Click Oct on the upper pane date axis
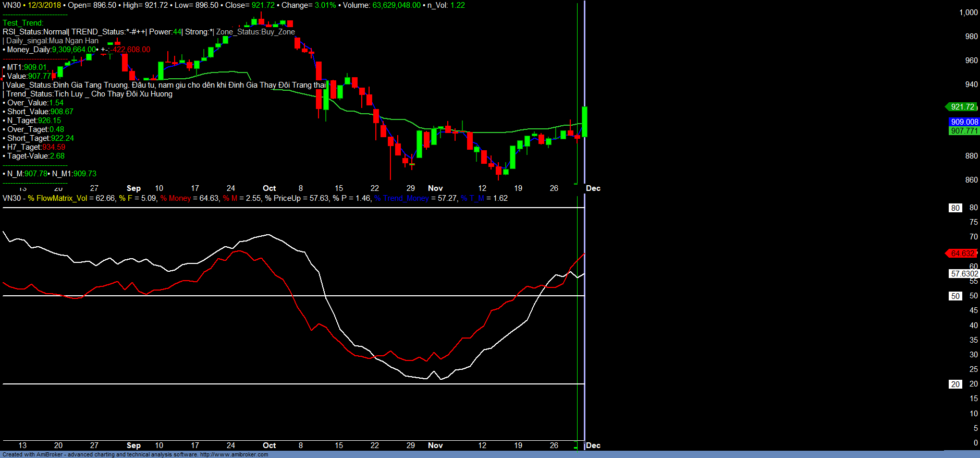Screen dimensions: 980x458 [x=269, y=188]
